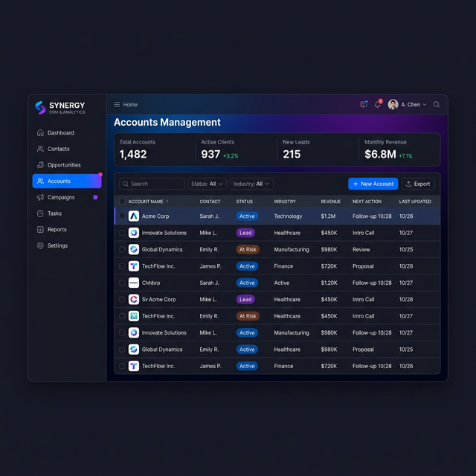Click the Synergy logo icon
The image size is (476, 476).
(40, 107)
